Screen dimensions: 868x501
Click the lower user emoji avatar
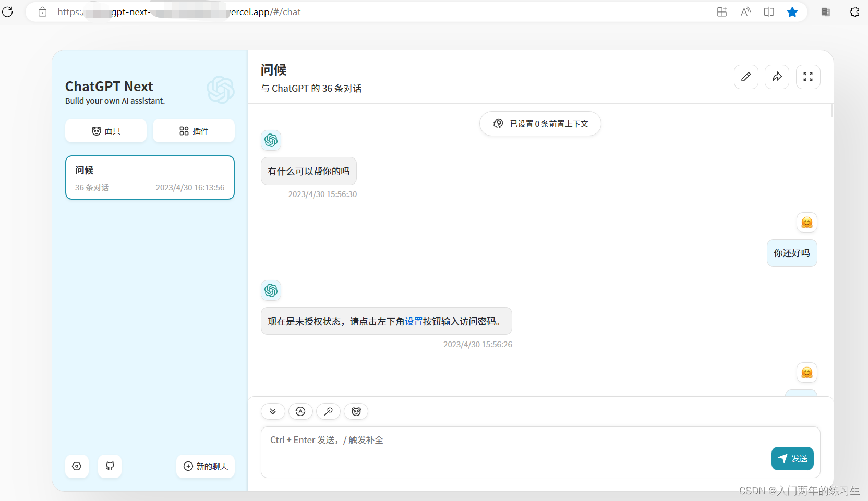(807, 373)
